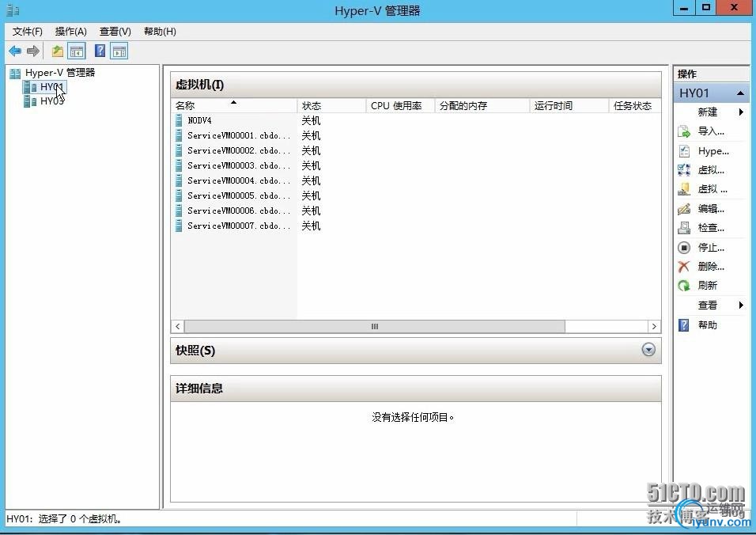
Task: Click the red Delete (删除) icon
Action: click(x=684, y=266)
